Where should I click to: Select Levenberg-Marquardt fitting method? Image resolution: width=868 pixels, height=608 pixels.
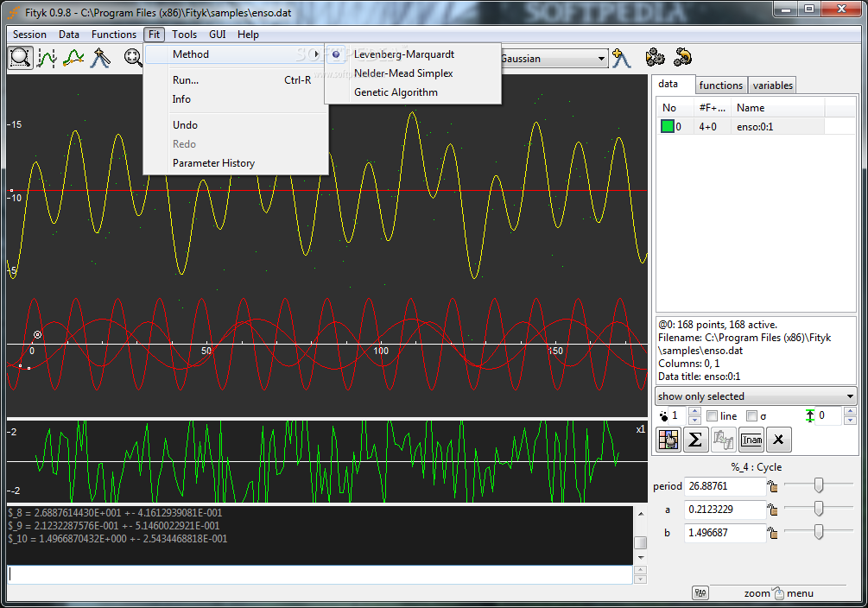point(404,54)
